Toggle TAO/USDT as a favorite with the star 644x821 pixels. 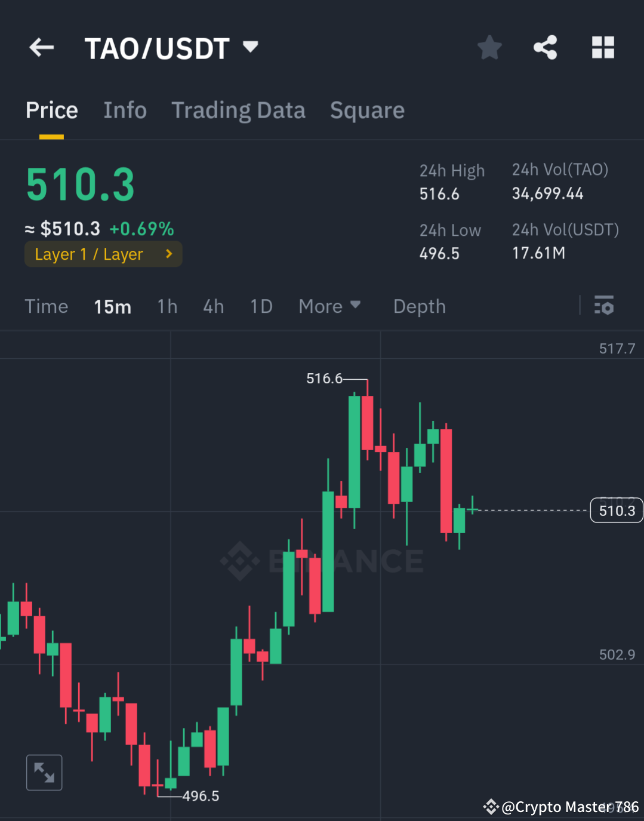click(x=489, y=48)
